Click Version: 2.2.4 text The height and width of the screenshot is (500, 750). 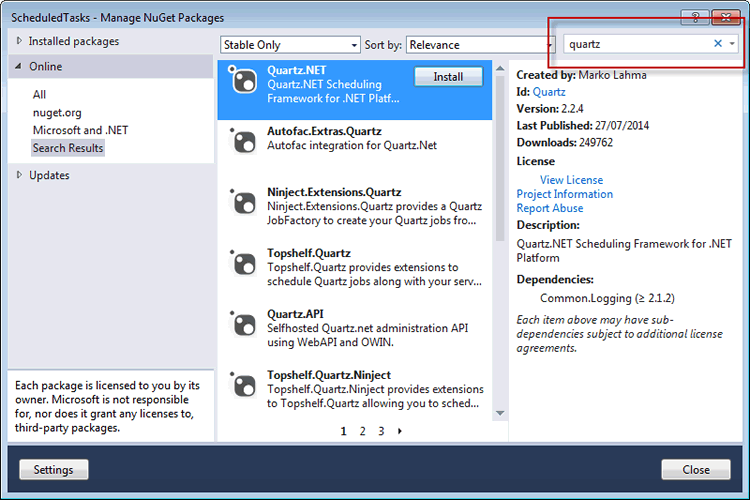pos(550,109)
